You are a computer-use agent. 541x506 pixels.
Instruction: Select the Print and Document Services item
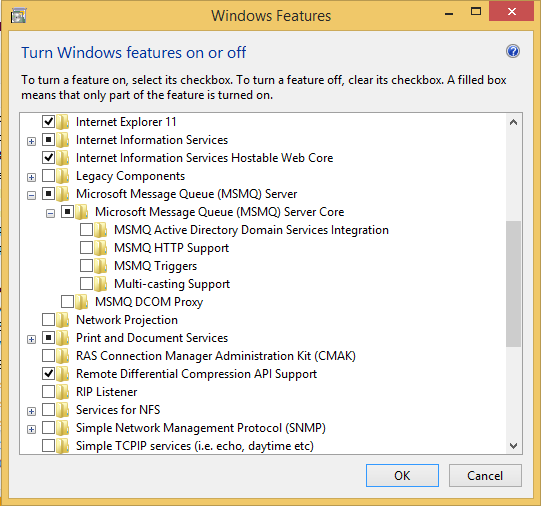[152, 338]
